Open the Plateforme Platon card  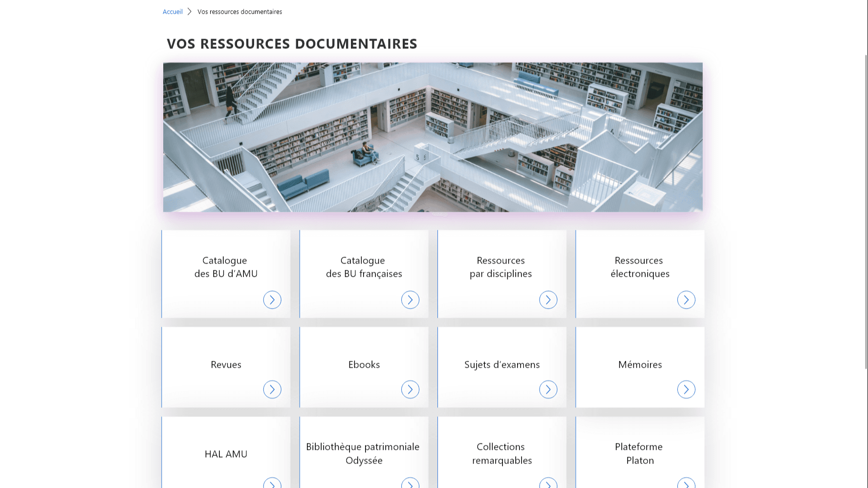pos(640,452)
